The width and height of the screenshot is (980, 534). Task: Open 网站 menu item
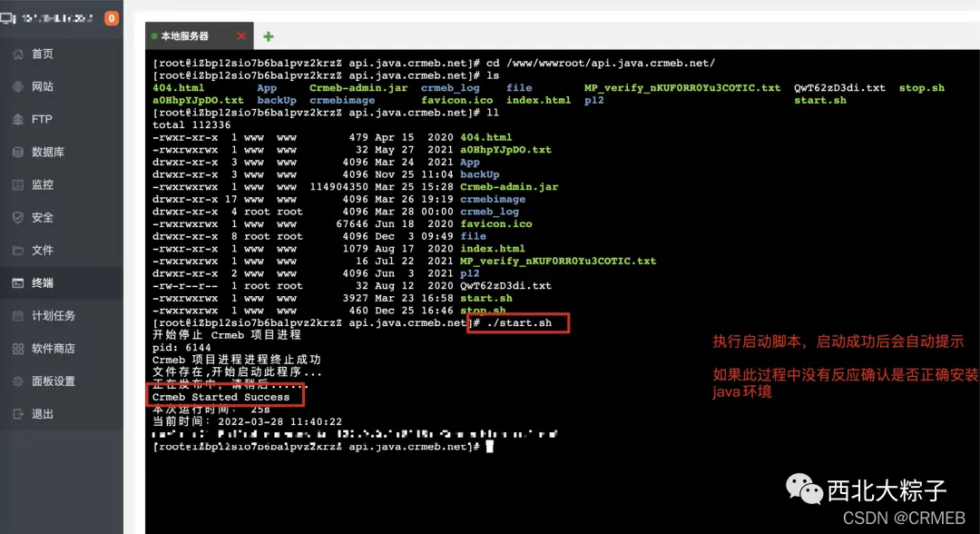[x=62, y=86]
